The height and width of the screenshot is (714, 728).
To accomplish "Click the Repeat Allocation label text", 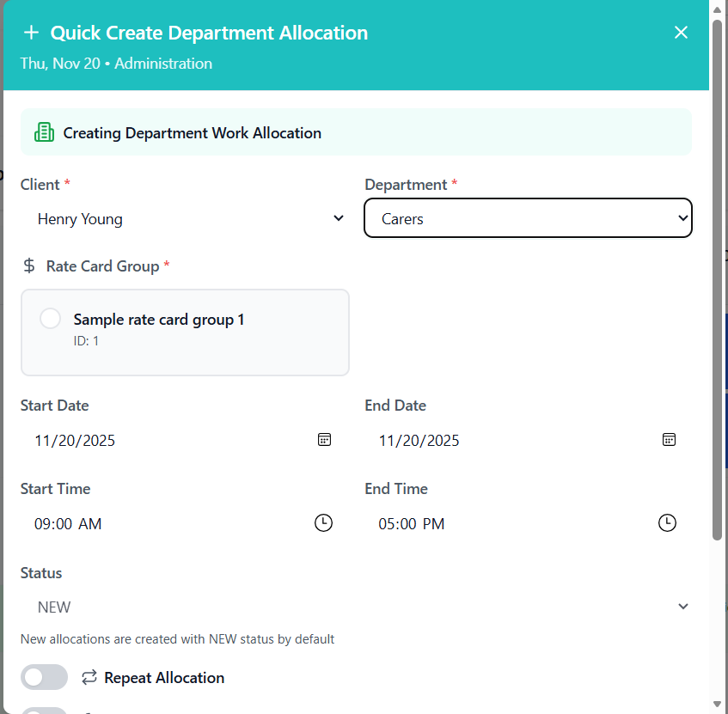I will [x=164, y=678].
